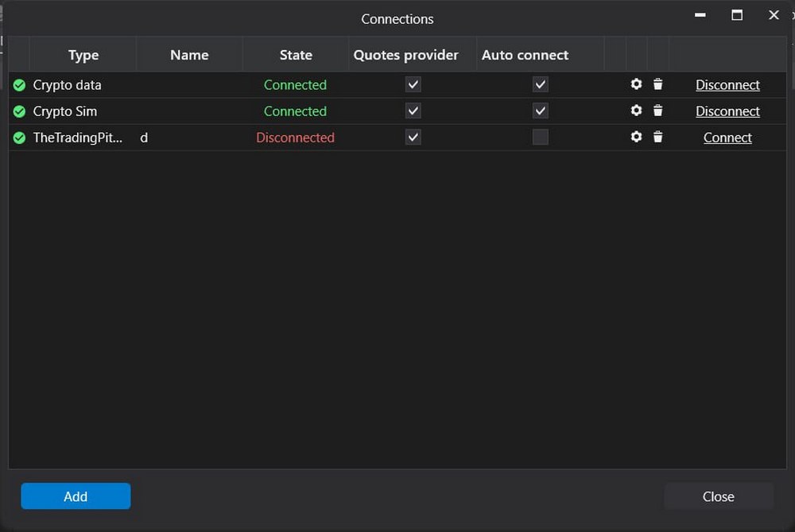
Task: Select the Type column header
Action: (x=83, y=54)
